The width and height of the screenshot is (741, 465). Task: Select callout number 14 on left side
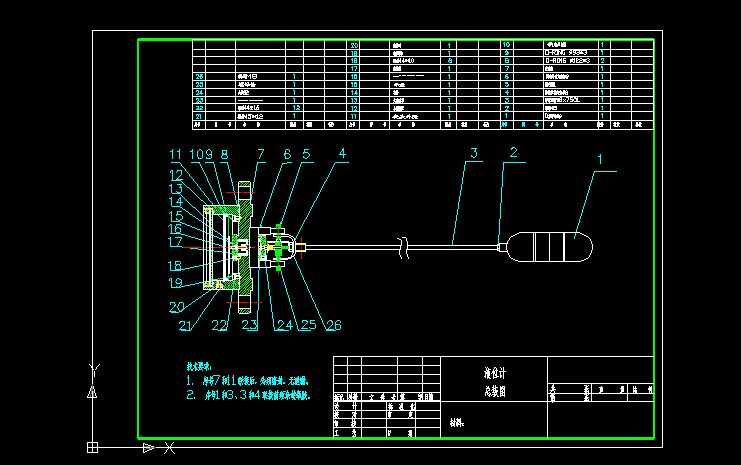coord(176,202)
